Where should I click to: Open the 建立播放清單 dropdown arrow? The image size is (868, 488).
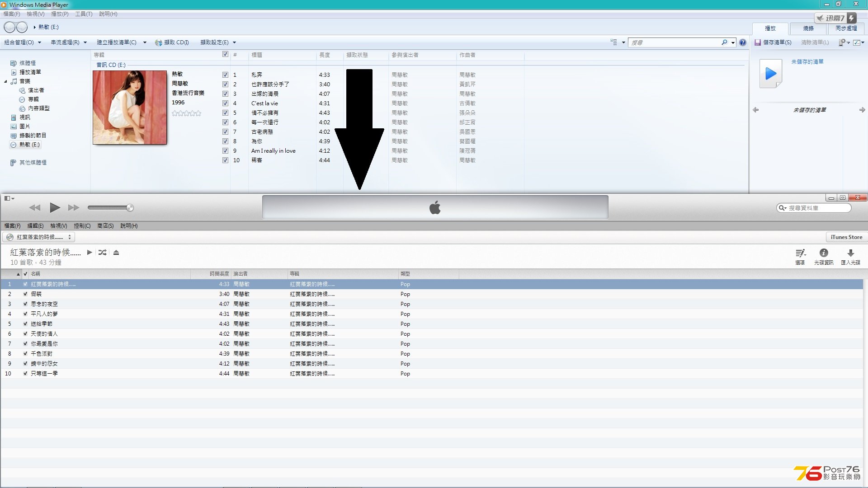145,42
